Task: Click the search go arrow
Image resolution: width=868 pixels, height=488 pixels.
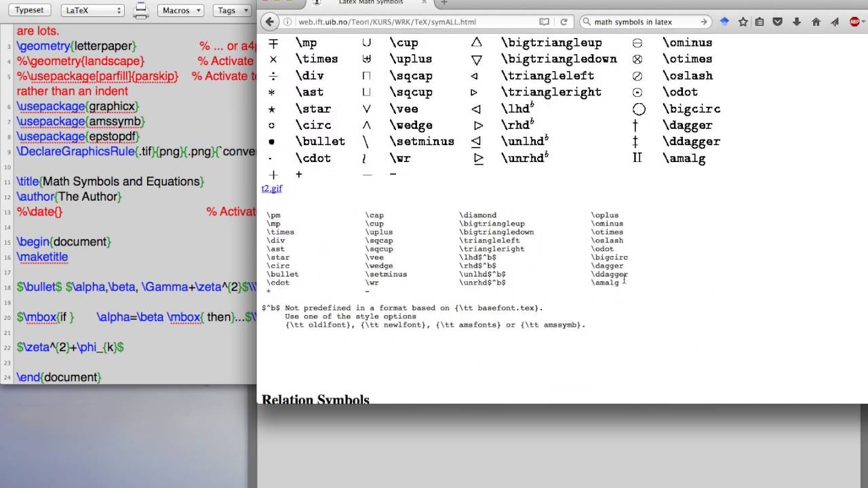Action: pos(704,22)
